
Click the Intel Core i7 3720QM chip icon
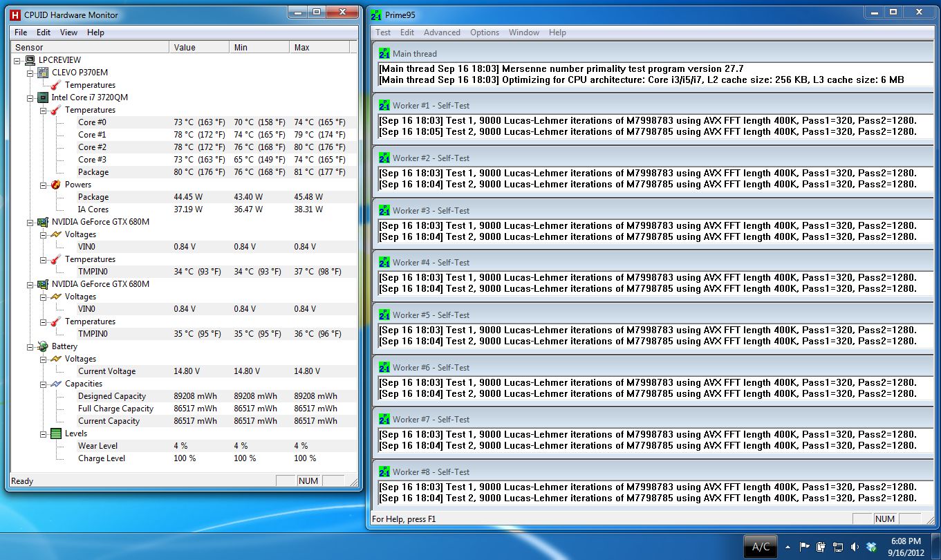[43, 97]
